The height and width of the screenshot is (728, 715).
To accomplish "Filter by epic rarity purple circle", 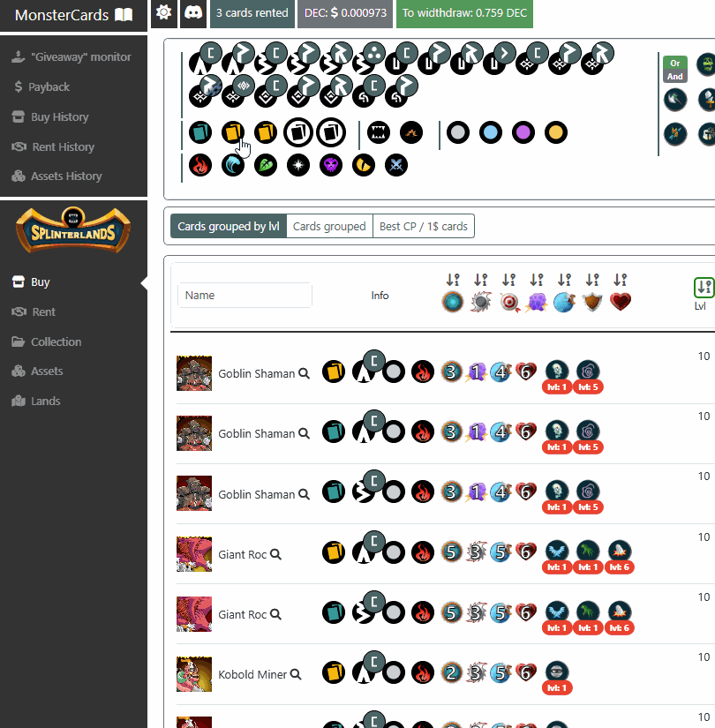I will (523, 132).
